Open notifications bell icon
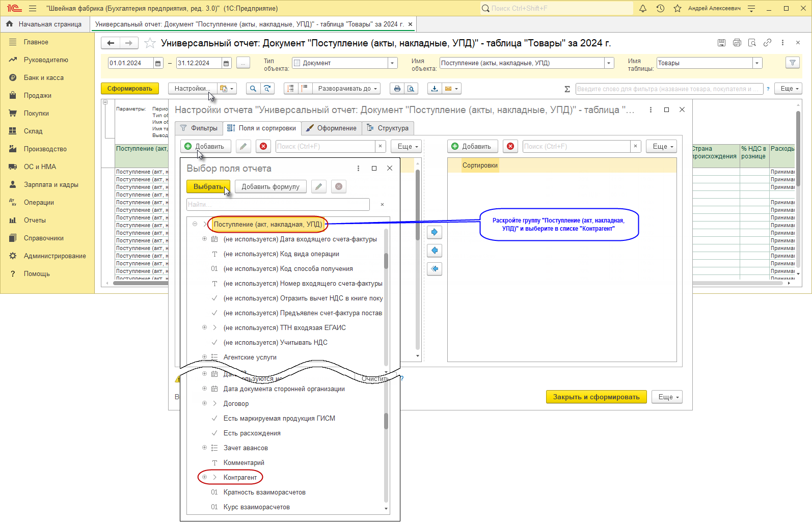The image size is (812, 523). click(x=643, y=8)
